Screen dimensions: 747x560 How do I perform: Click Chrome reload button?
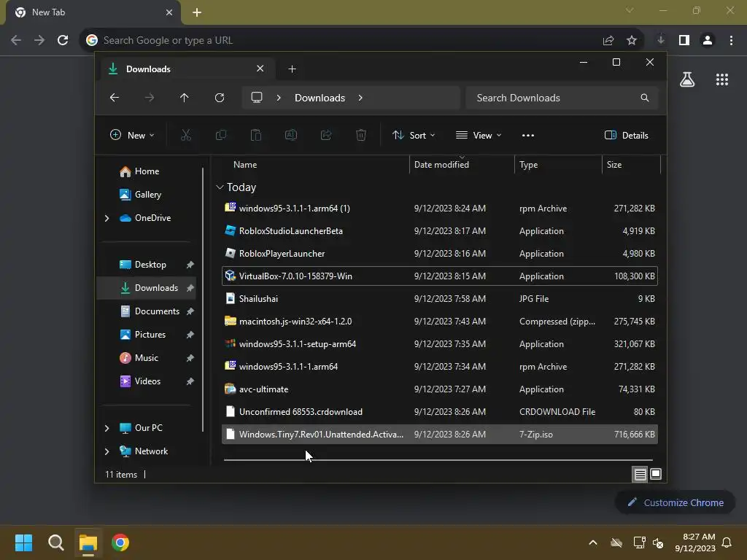63,40
